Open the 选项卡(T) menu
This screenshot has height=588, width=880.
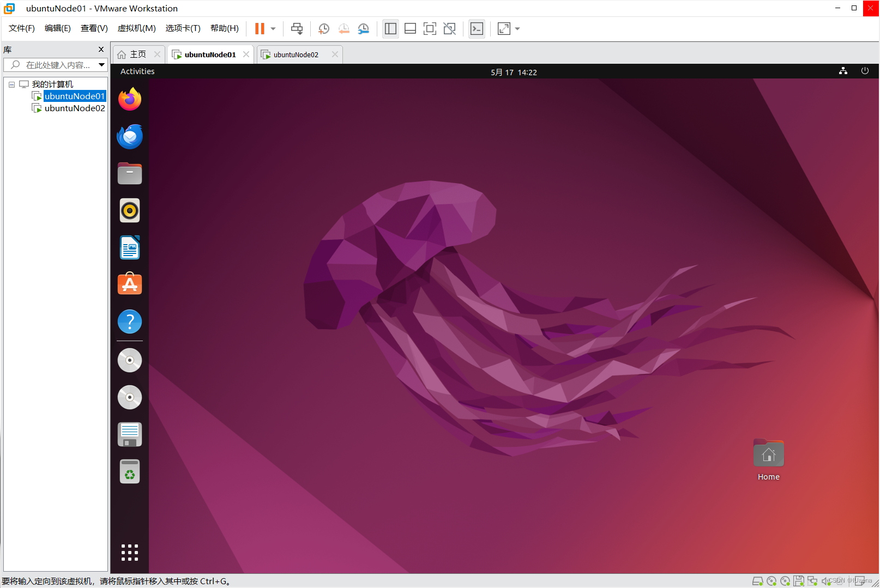click(x=183, y=28)
